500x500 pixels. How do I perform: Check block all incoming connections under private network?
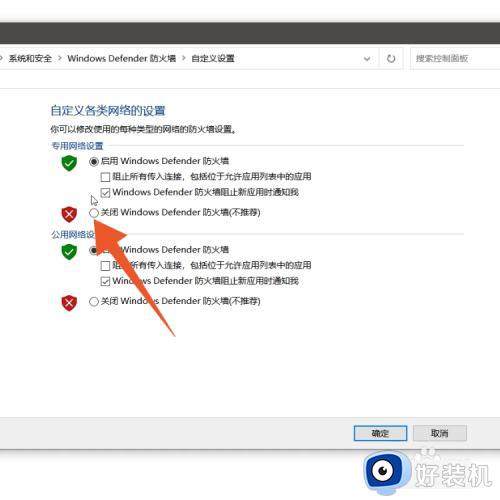(105, 177)
